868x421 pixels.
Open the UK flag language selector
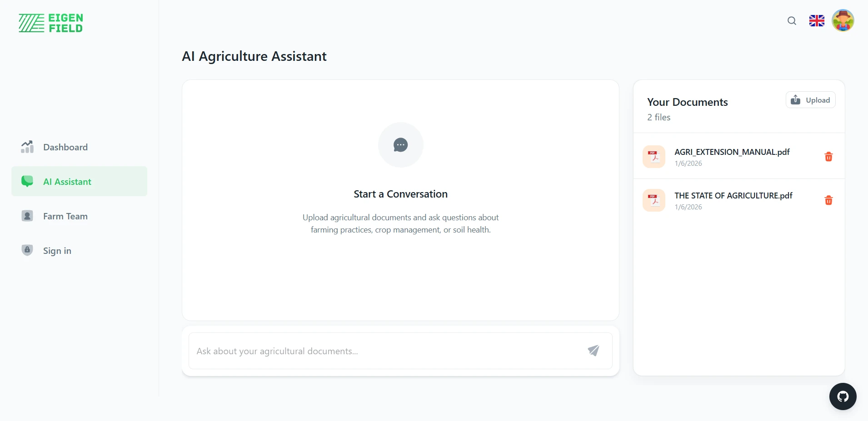(x=817, y=21)
